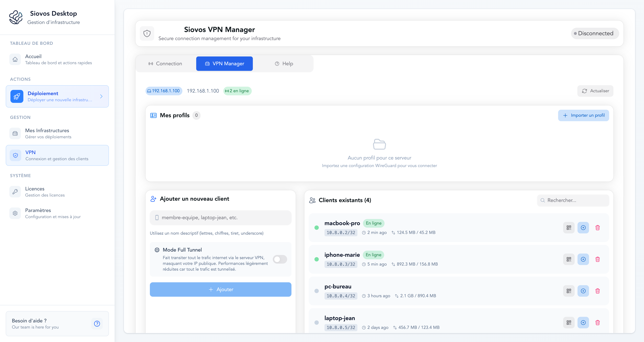The image size is (644, 342).
Task: Click the Rechercher search field
Action: point(573,200)
